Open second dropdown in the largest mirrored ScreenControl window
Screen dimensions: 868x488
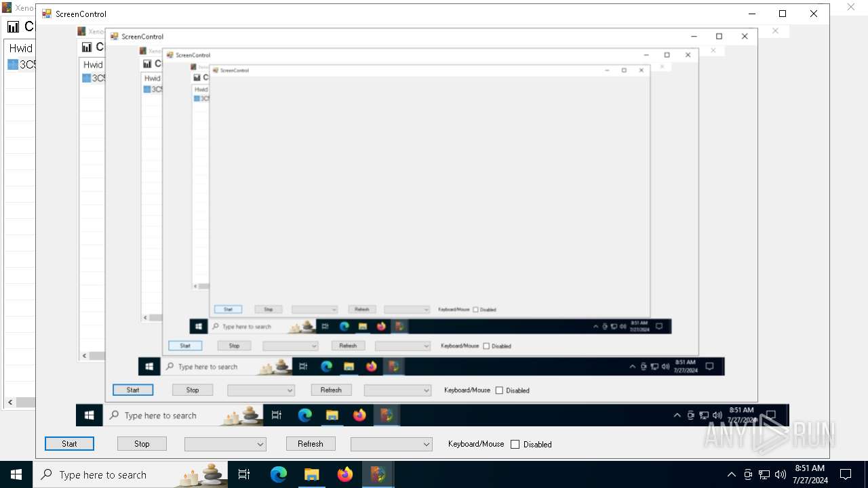[x=397, y=390]
